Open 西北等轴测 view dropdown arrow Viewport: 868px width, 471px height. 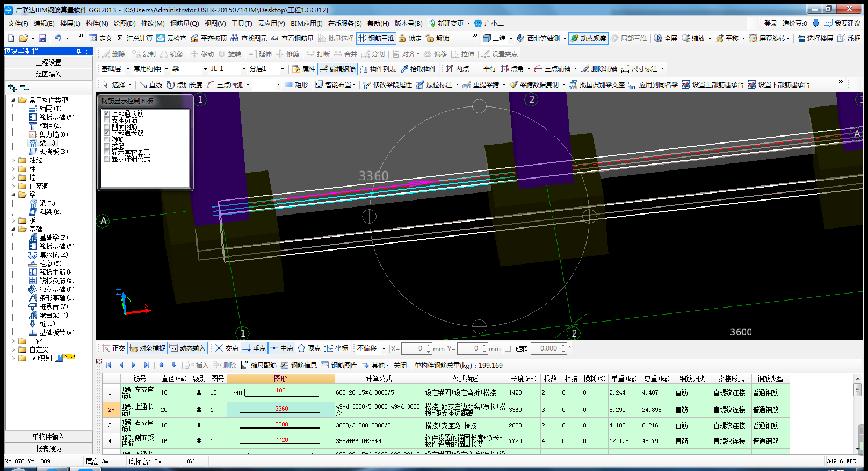(x=565, y=38)
